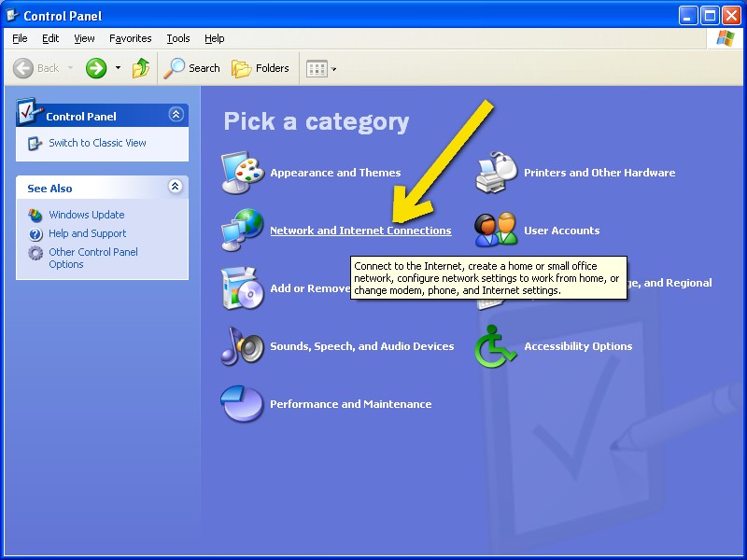747x560 pixels.
Task: Open Help and Support link
Action: (x=87, y=233)
